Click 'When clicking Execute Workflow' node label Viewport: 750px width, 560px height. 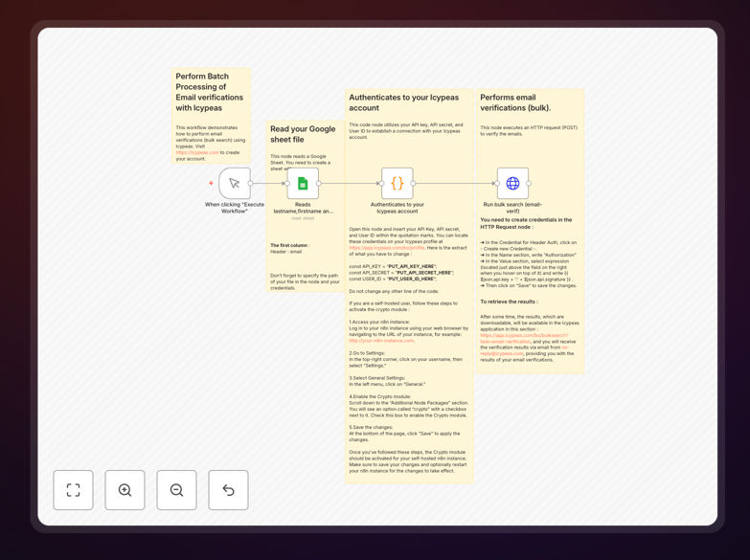(x=235, y=208)
